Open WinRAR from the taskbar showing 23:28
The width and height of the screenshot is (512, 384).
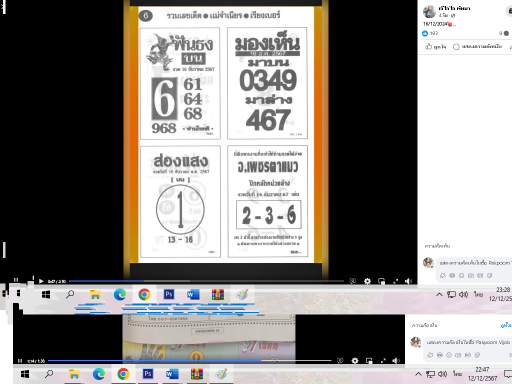(x=218, y=294)
